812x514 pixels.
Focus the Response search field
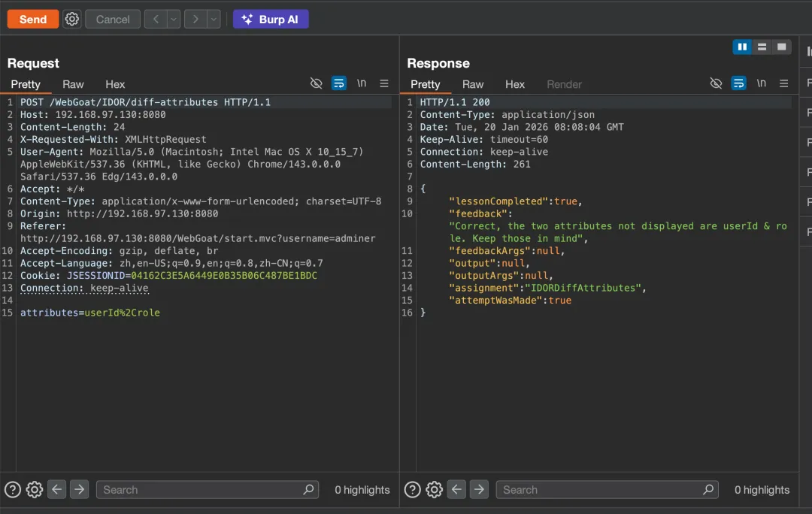[x=607, y=490]
